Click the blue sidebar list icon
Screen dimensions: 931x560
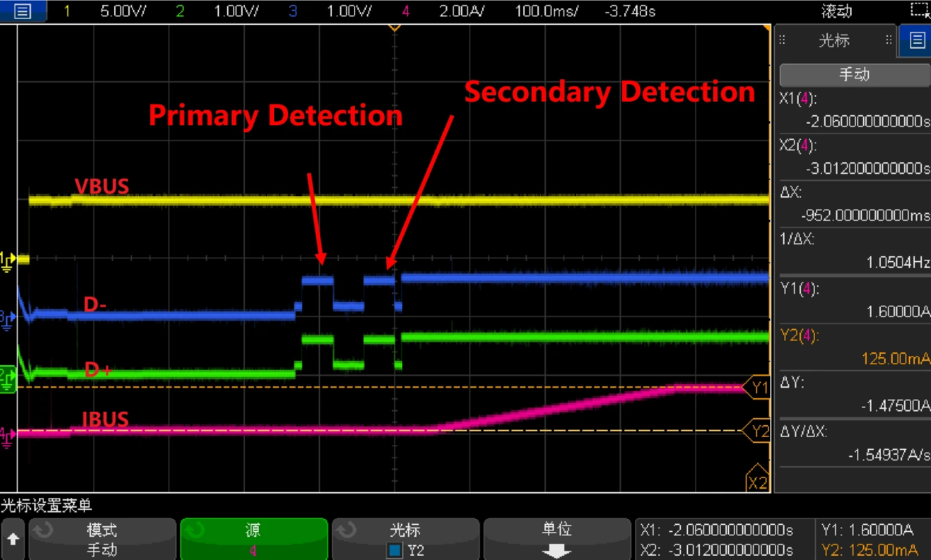[914, 41]
